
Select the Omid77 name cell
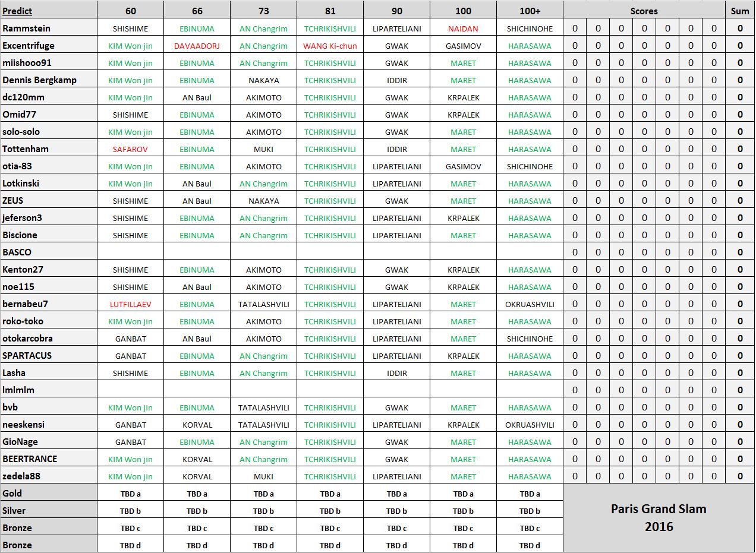49,114
